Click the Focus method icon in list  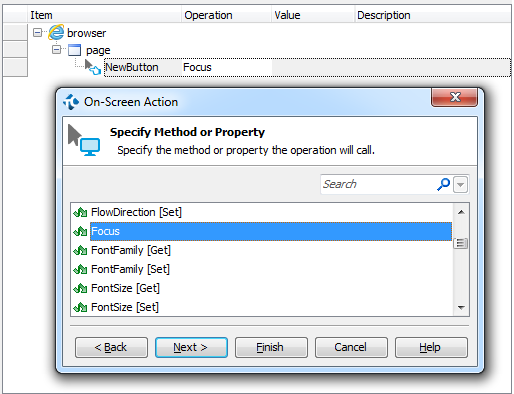[x=80, y=231]
